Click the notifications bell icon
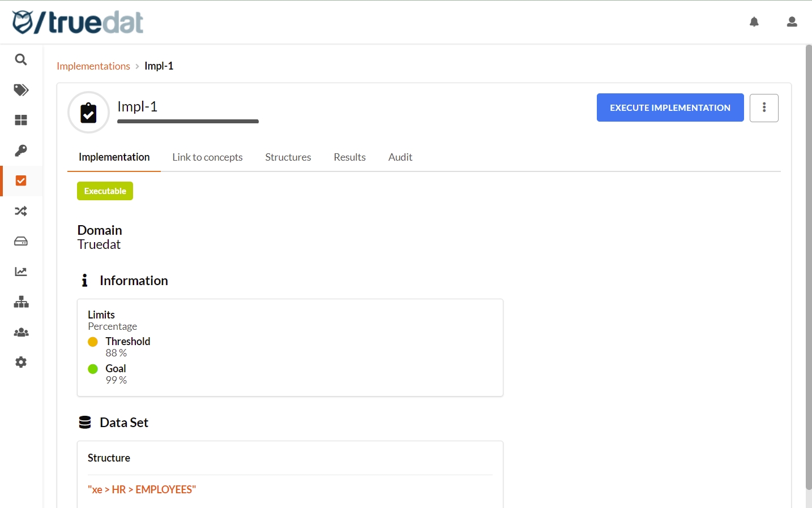812x508 pixels. tap(754, 22)
